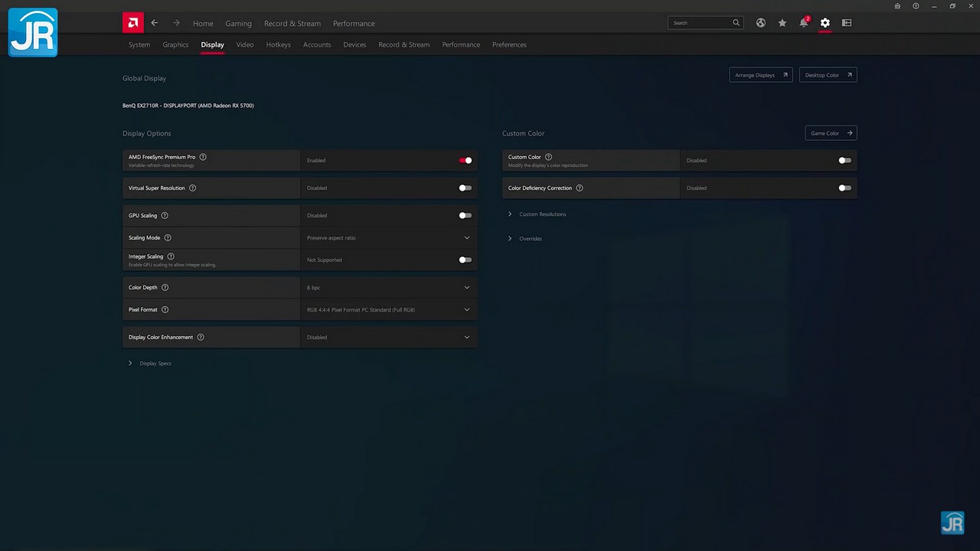The image size is (980, 551).
Task: Open the web browser globe icon
Action: (x=760, y=23)
